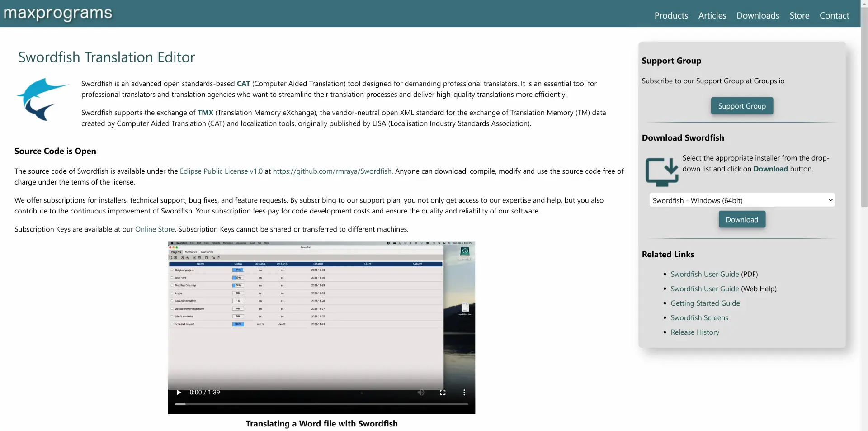Enter fullscreen mode for the video
The height and width of the screenshot is (431, 868).
tap(443, 393)
